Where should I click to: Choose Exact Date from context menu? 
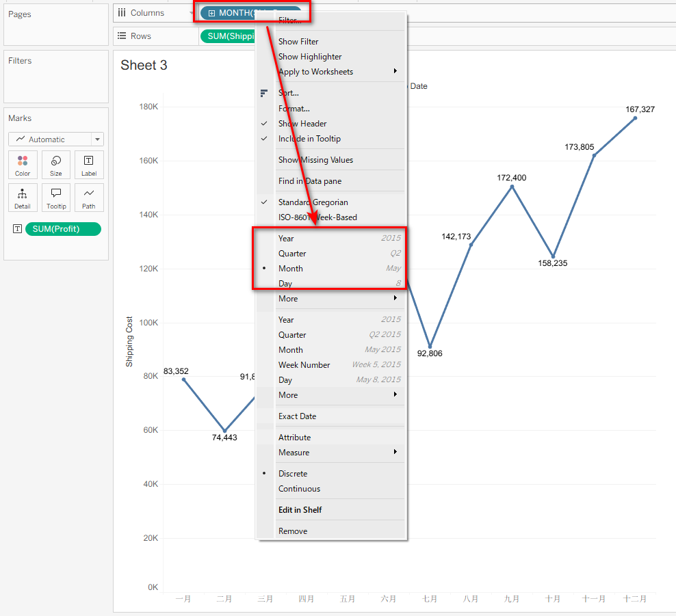click(x=297, y=416)
